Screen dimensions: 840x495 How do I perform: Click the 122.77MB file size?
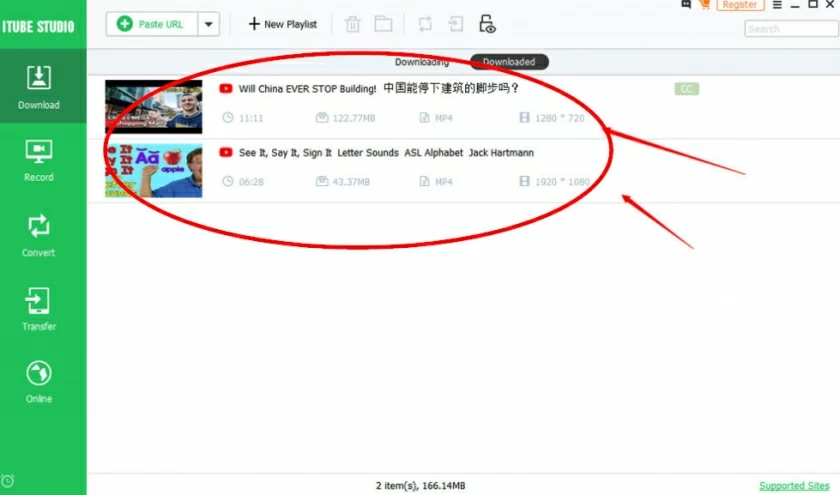click(354, 118)
